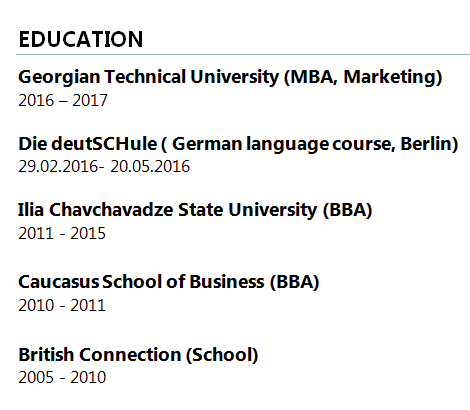The width and height of the screenshot is (470, 410).
Task: Click the horizontal divider under EDUCATION
Action: [x=243, y=54]
